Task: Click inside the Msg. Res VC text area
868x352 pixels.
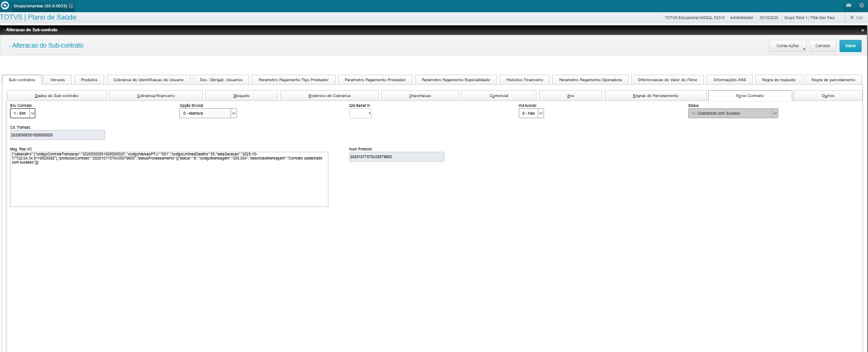Action: coord(169,179)
